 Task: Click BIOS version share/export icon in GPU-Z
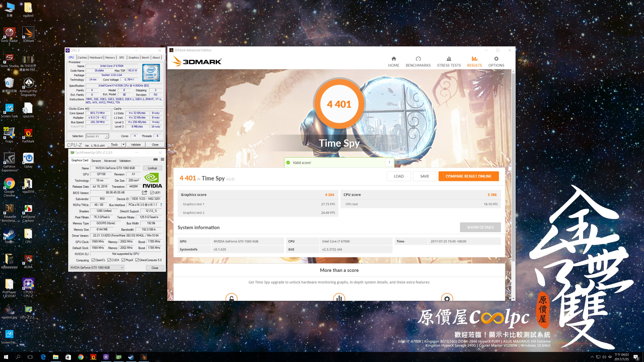[145, 192]
